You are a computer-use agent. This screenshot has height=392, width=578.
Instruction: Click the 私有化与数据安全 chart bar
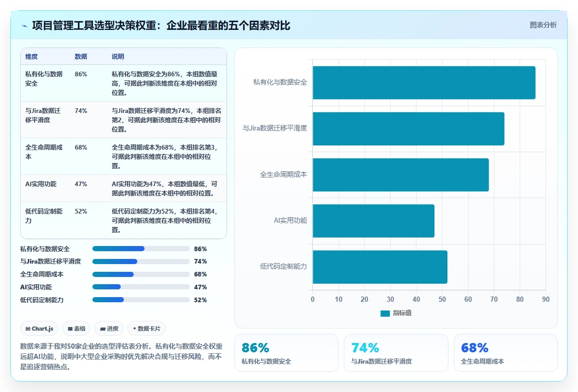tap(424, 83)
